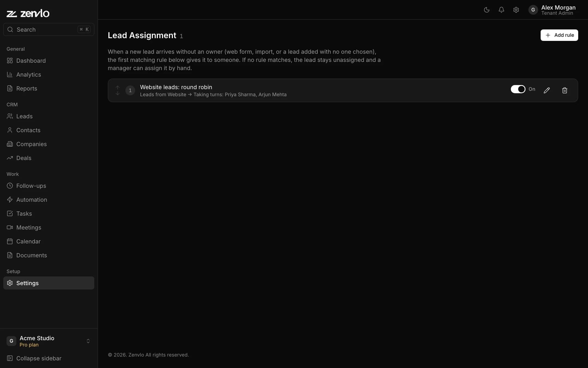Viewport: 588px width, 368px height.
Task: Navigate to Leads
Action: point(49,116)
